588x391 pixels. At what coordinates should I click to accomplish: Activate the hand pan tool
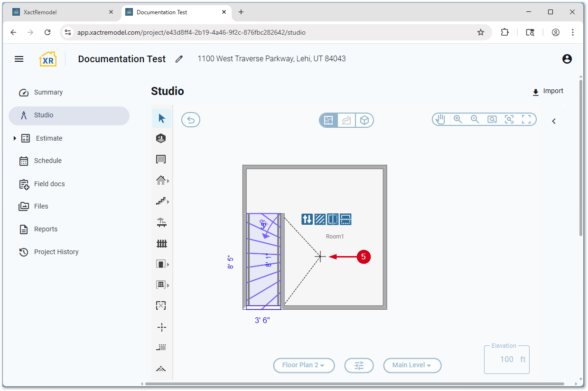tap(440, 119)
